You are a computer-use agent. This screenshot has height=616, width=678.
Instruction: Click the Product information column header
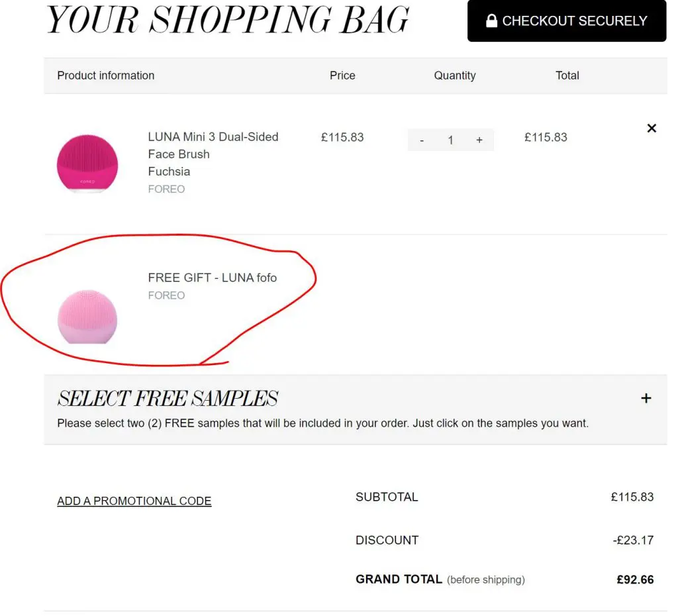tap(106, 76)
